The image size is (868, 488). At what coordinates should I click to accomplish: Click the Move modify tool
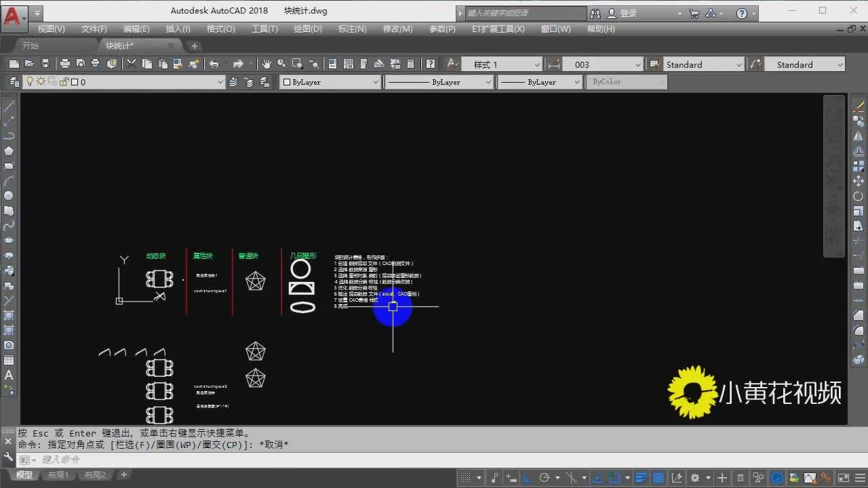[859, 180]
